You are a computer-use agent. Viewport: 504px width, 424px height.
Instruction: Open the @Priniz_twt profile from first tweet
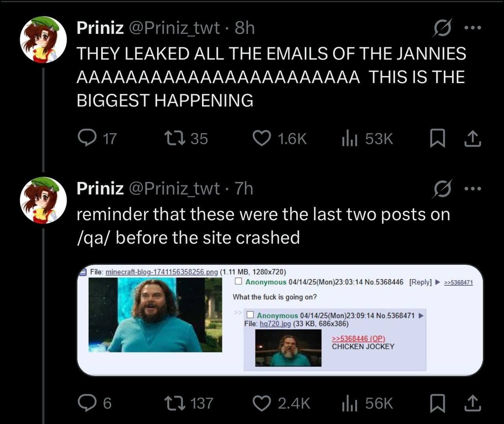tap(174, 28)
